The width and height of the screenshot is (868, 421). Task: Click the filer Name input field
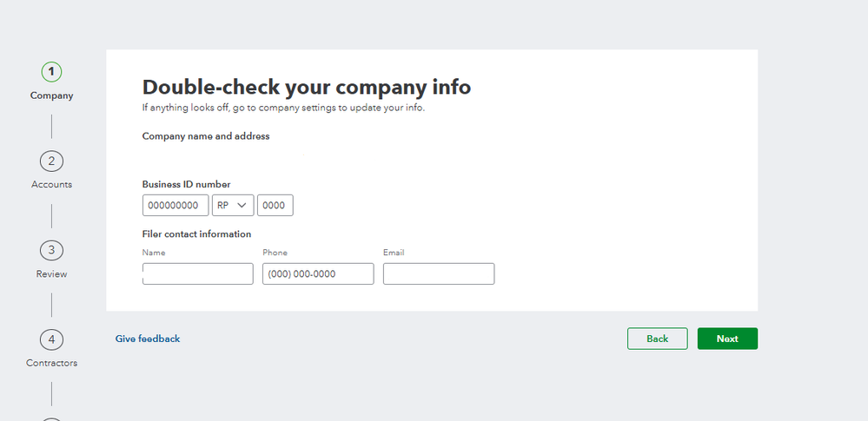click(198, 274)
